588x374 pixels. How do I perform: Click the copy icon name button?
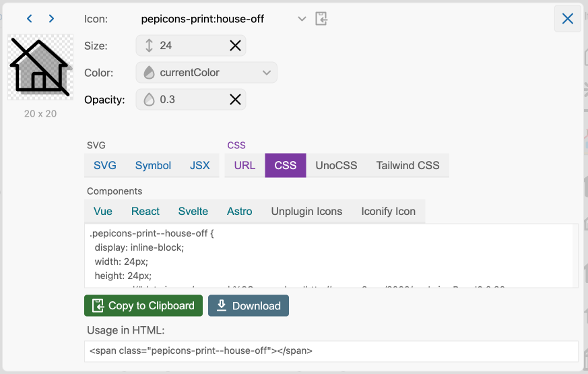click(321, 19)
